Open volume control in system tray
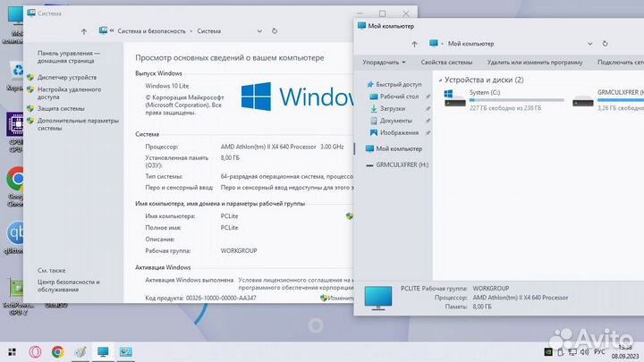644x362 pixels. click(584, 352)
